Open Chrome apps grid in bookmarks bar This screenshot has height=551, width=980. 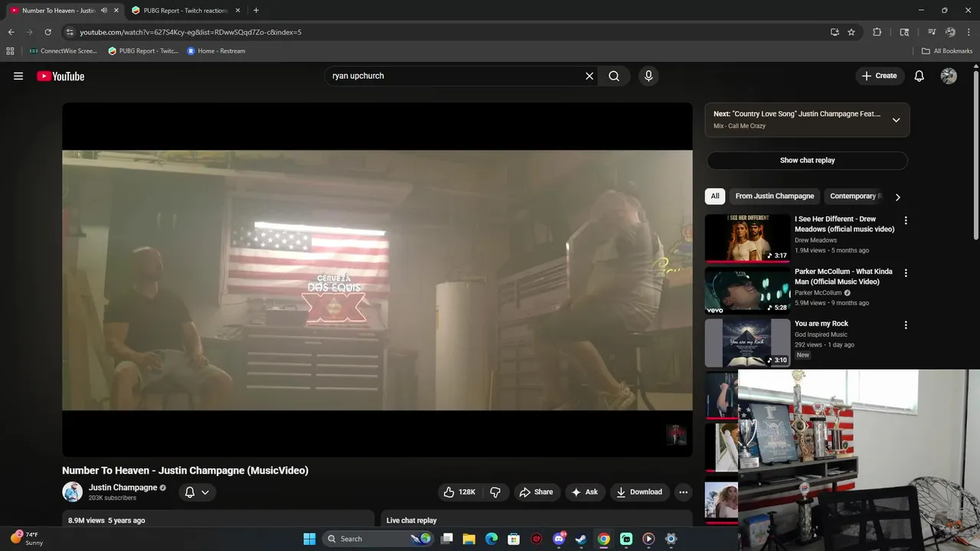pos(10,51)
